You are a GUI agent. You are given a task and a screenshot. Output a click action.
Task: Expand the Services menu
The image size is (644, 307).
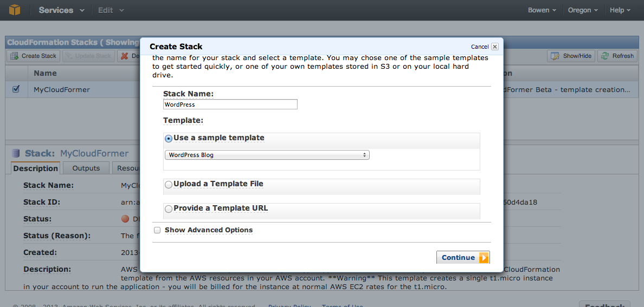pos(62,10)
